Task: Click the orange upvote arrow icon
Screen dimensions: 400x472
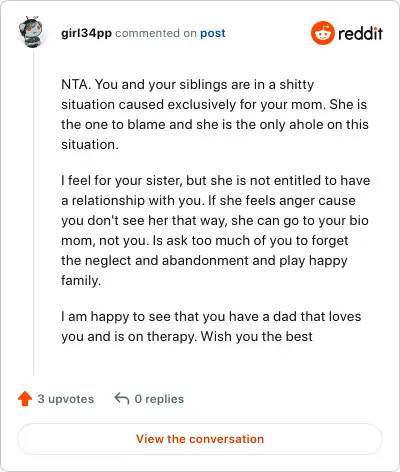Action: click(x=25, y=399)
